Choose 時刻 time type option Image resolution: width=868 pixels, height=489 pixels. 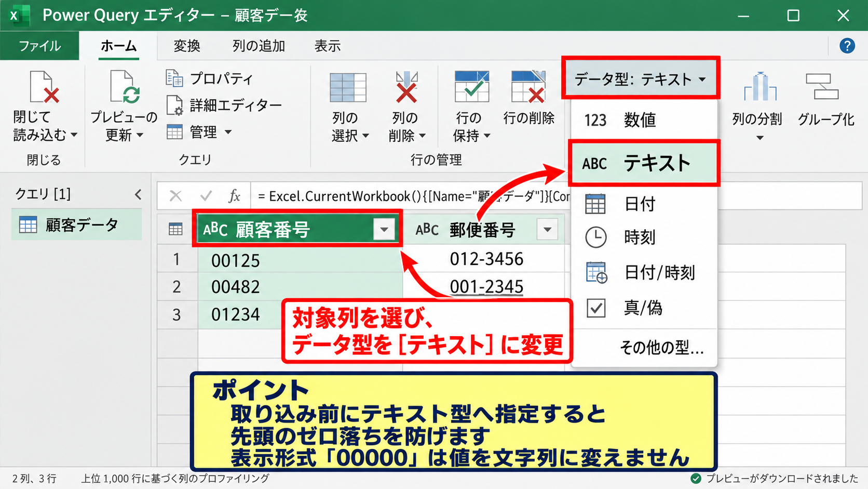tap(644, 237)
